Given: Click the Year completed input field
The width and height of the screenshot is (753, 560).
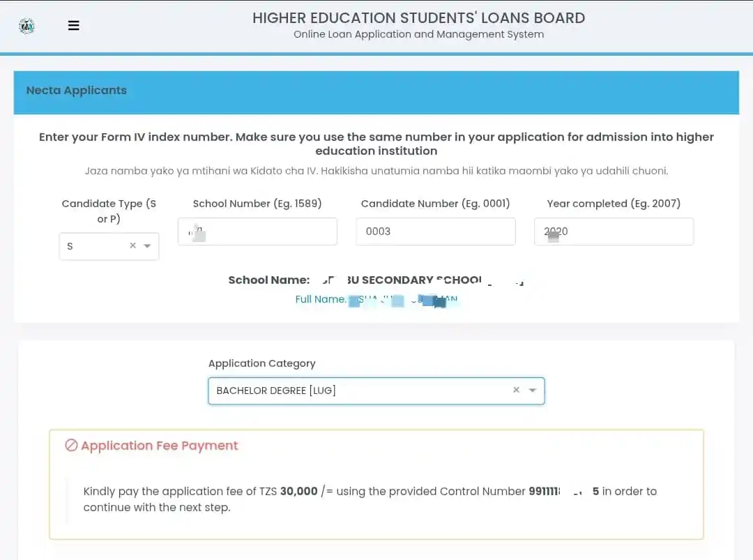Looking at the screenshot, I should coord(614,232).
